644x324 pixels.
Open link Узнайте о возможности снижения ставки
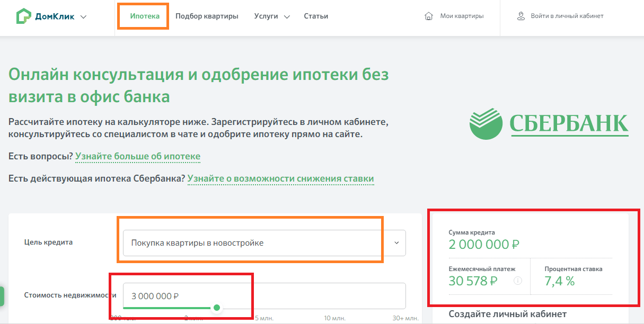click(280, 179)
